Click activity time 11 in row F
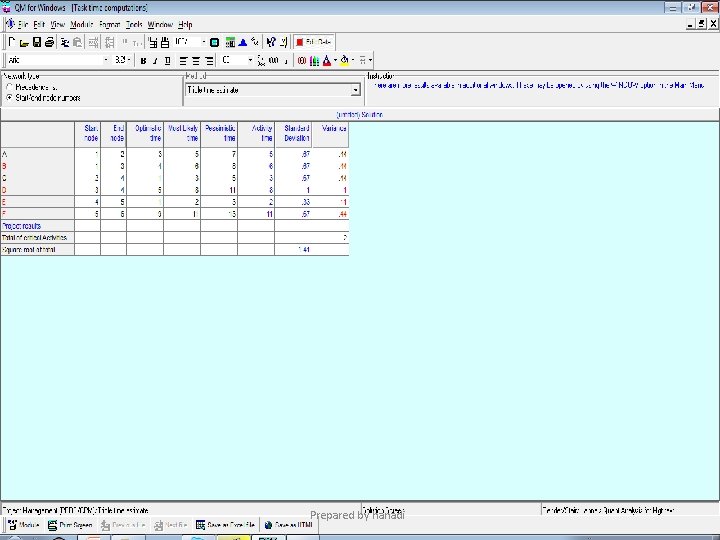Viewport: 720px width, 540px height. (256, 214)
